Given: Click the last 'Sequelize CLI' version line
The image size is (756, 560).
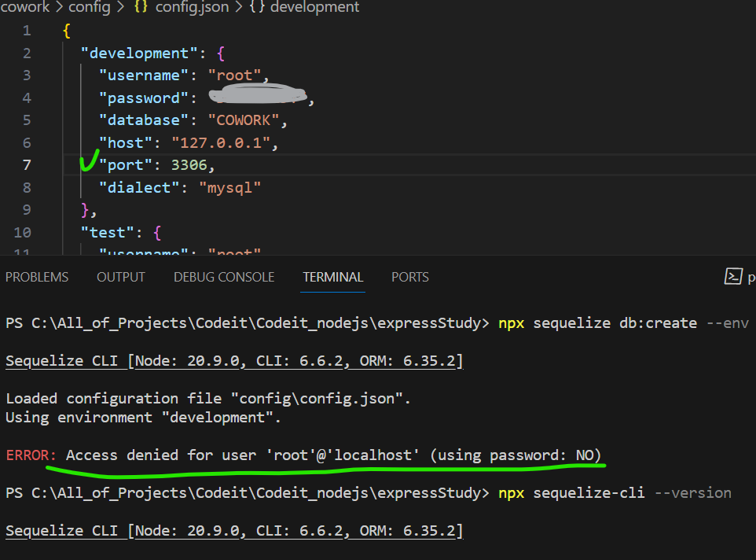Looking at the screenshot, I should pos(234,531).
